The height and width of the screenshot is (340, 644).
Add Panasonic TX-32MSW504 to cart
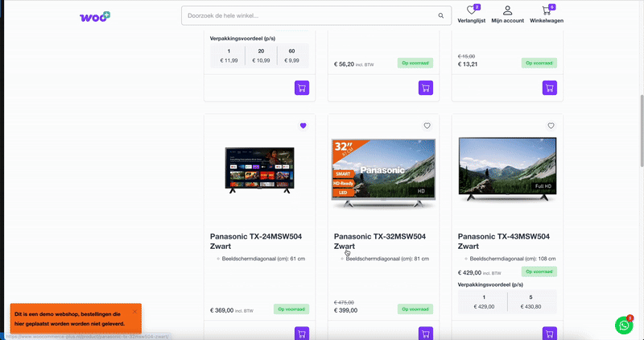pos(426,333)
